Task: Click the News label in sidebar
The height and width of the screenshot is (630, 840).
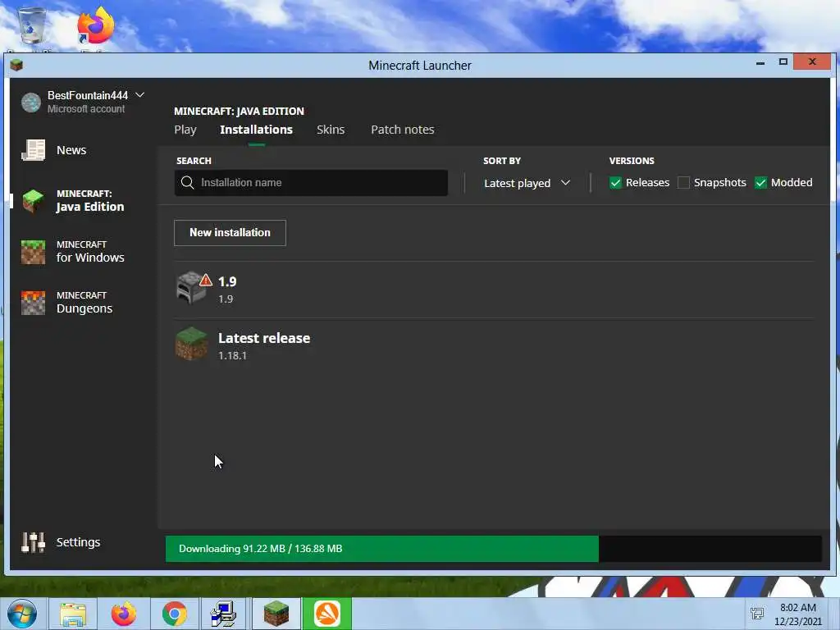Action: [71, 150]
